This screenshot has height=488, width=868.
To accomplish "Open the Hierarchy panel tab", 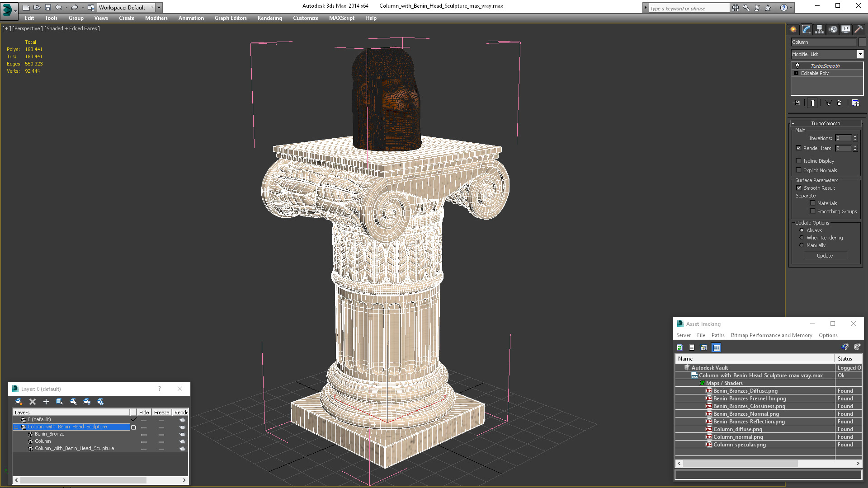I will [x=819, y=29].
